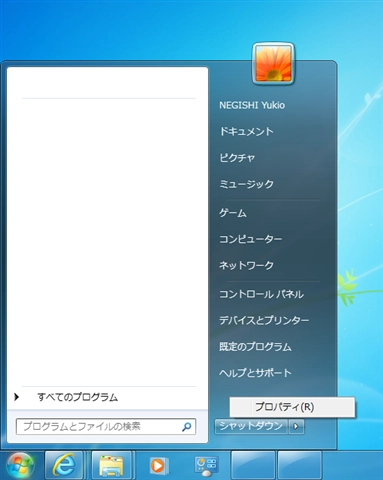Open ゲーム from Start menu
383x480 pixels.
233,213
